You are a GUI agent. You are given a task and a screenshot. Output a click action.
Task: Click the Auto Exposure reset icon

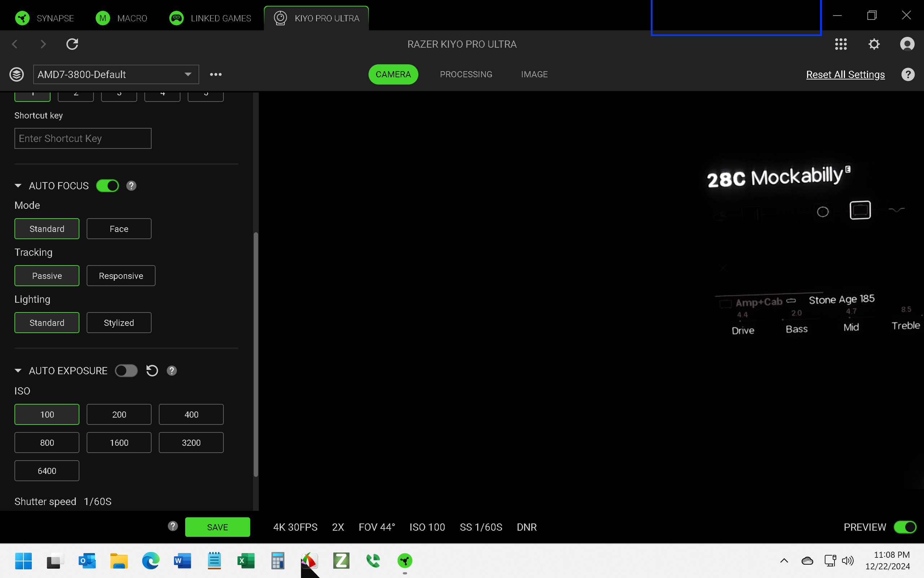pyautogui.click(x=152, y=370)
